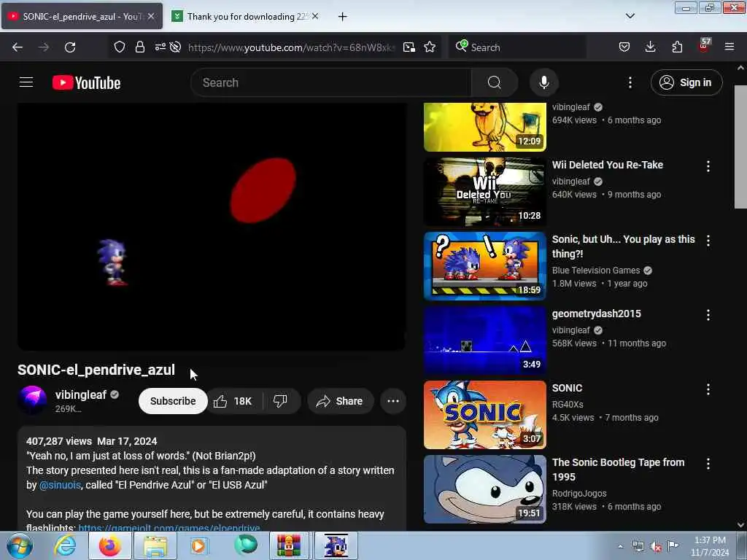Open the gamejolt link in description
Image resolution: width=747 pixels, height=560 pixels.
[x=169, y=528]
